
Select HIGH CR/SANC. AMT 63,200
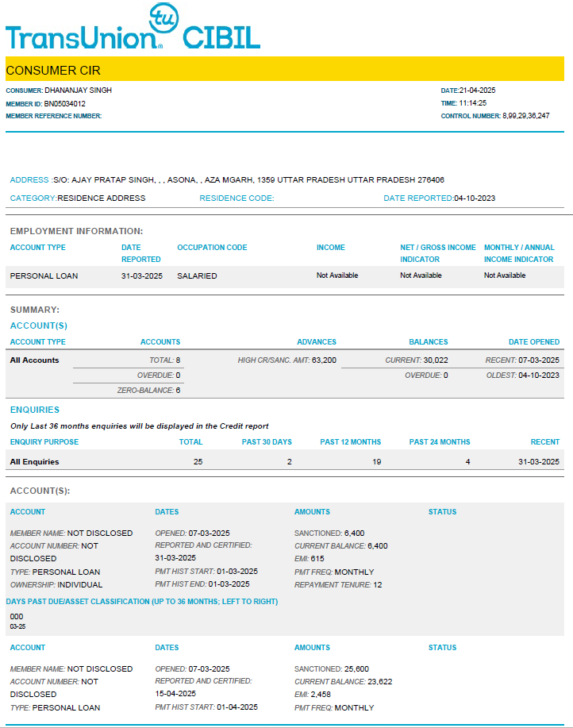click(286, 360)
